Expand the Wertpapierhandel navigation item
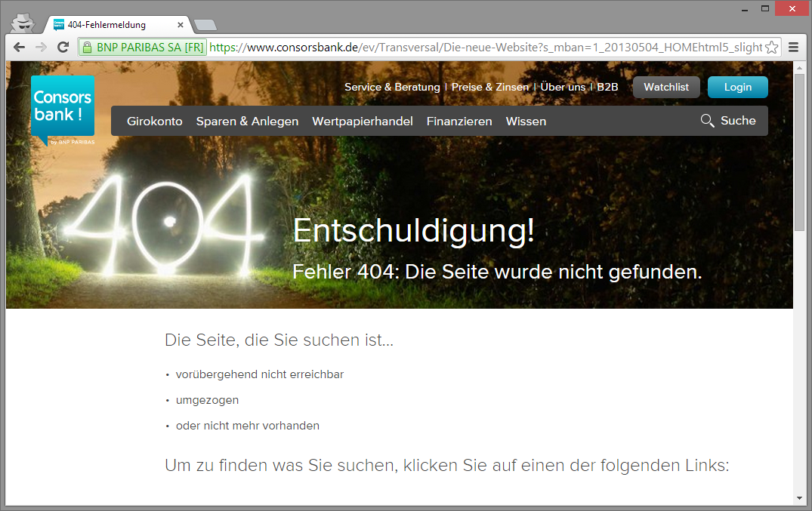Viewport: 812px width, 511px height. (362, 122)
